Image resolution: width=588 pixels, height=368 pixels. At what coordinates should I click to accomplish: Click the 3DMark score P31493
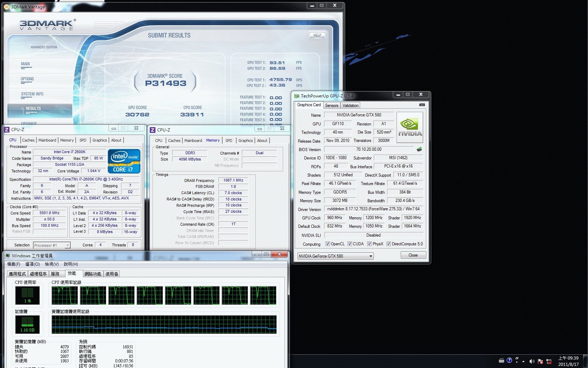coord(166,83)
